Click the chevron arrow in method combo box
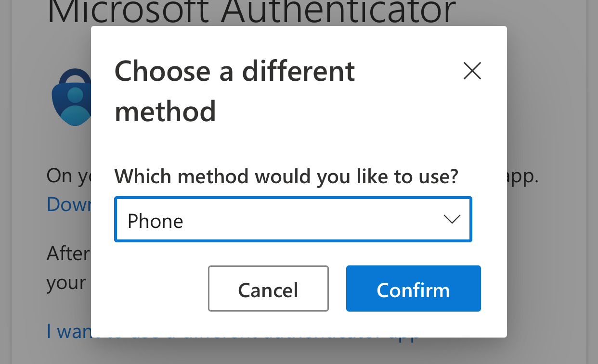 [x=452, y=220]
